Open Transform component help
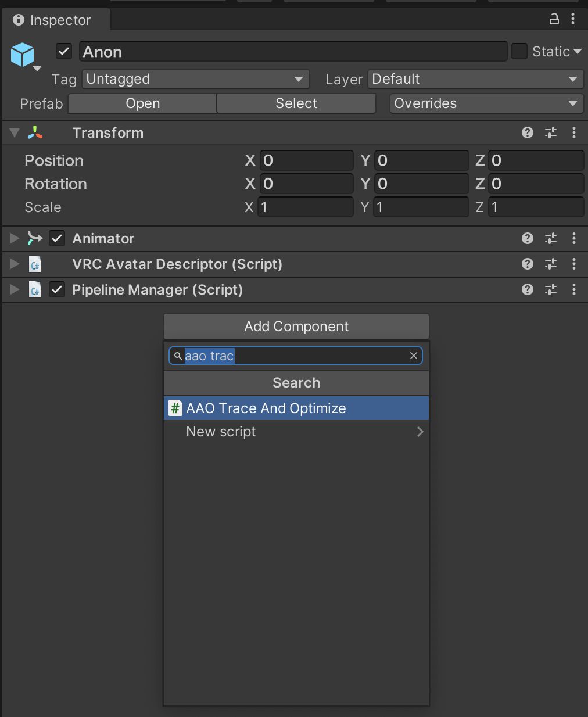Screen dimensions: 588x717 528,132
